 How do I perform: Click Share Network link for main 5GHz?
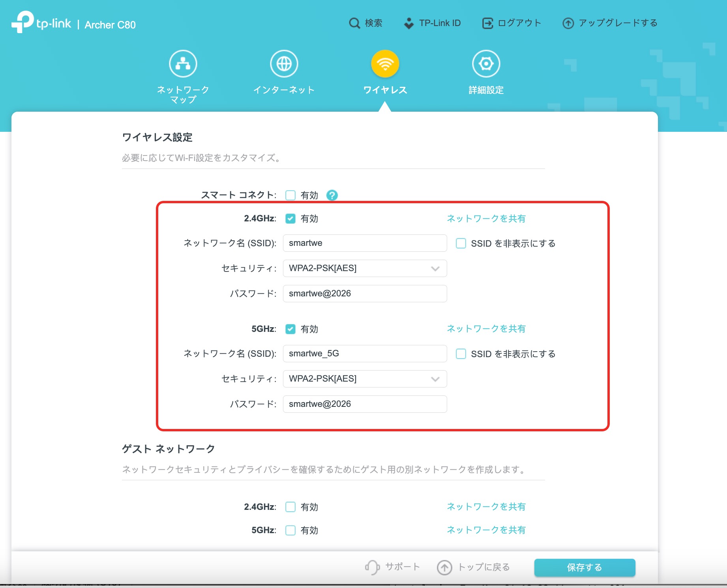tap(486, 329)
